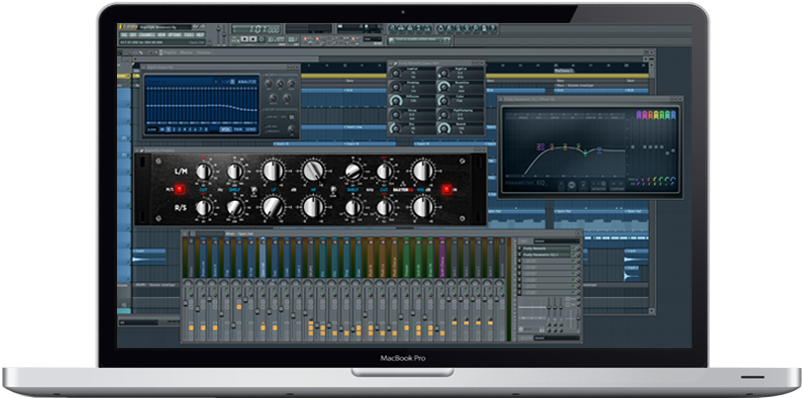Open the piano roll shortcut icon
The image size is (803, 398).
pos(410,29)
